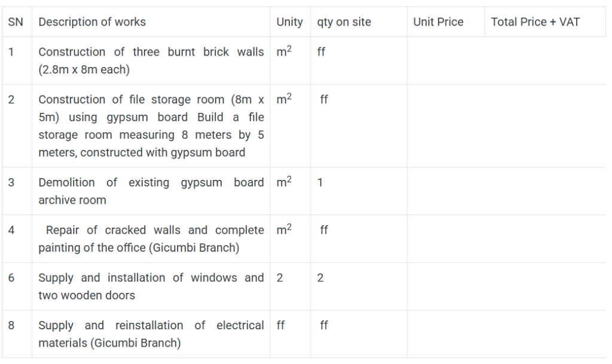Click quantity value 1 in demolition row

coord(320,182)
